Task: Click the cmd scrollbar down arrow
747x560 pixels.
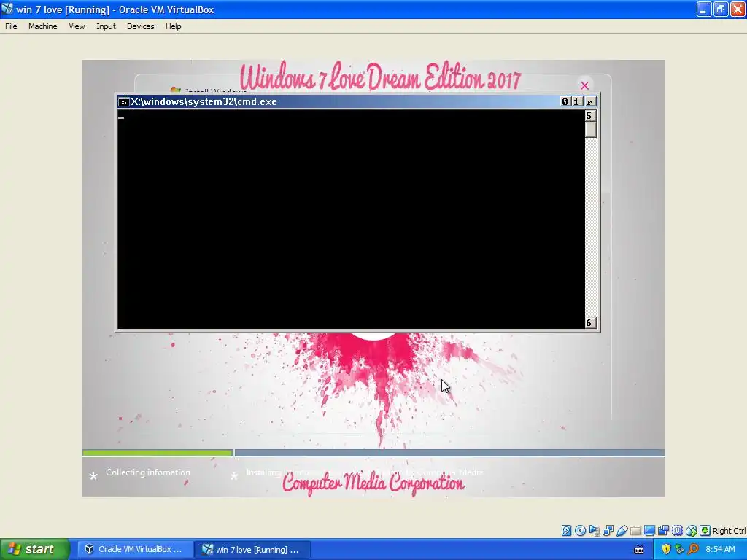Action: [x=590, y=323]
